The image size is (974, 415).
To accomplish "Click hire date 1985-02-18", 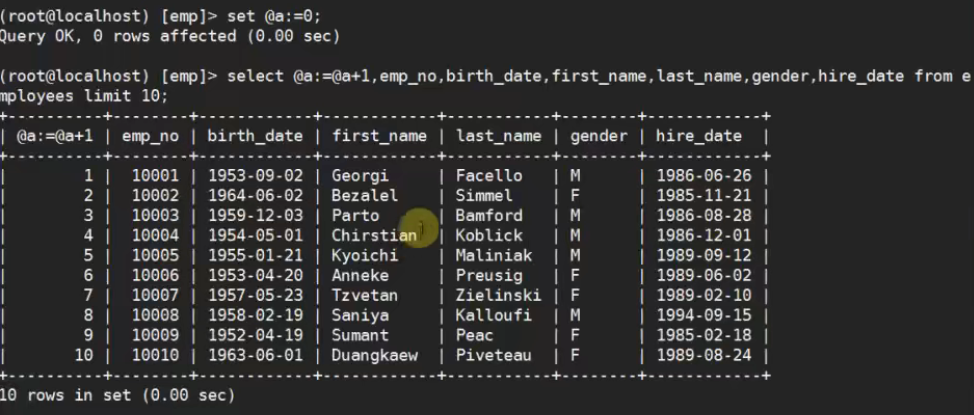I will (x=704, y=335).
